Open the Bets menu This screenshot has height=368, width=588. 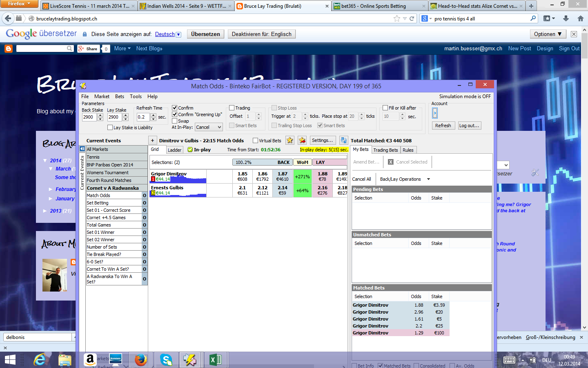pos(120,96)
